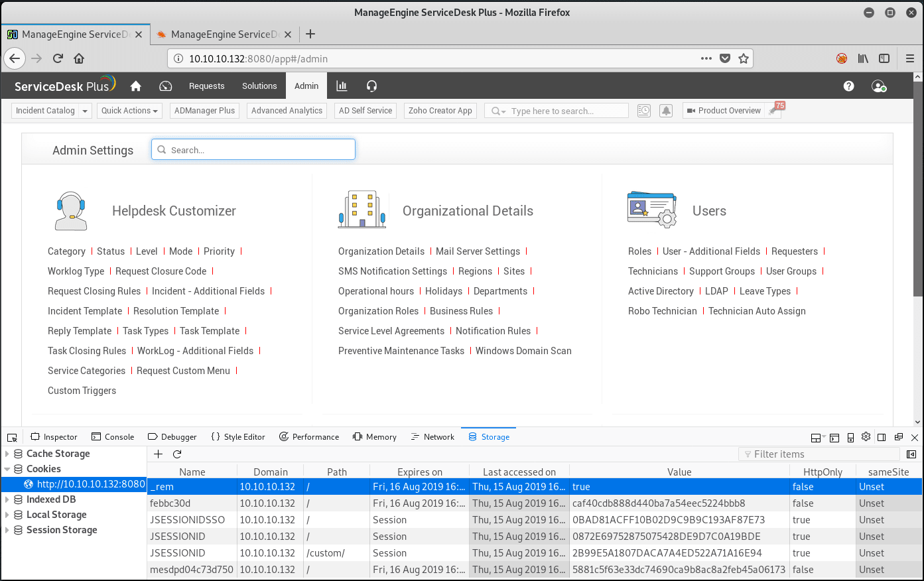924x581 pixels.
Task: Switch to the Style Editor tab
Action: [238, 437]
